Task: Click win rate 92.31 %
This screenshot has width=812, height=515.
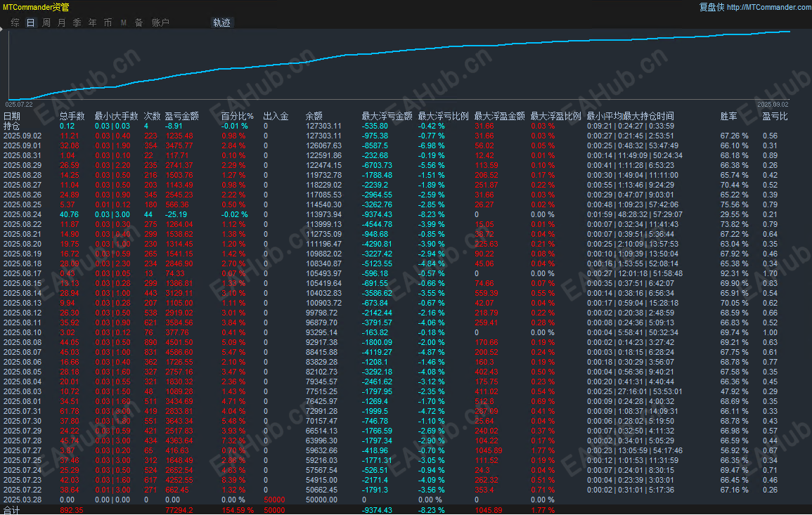Action: [x=735, y=274]
